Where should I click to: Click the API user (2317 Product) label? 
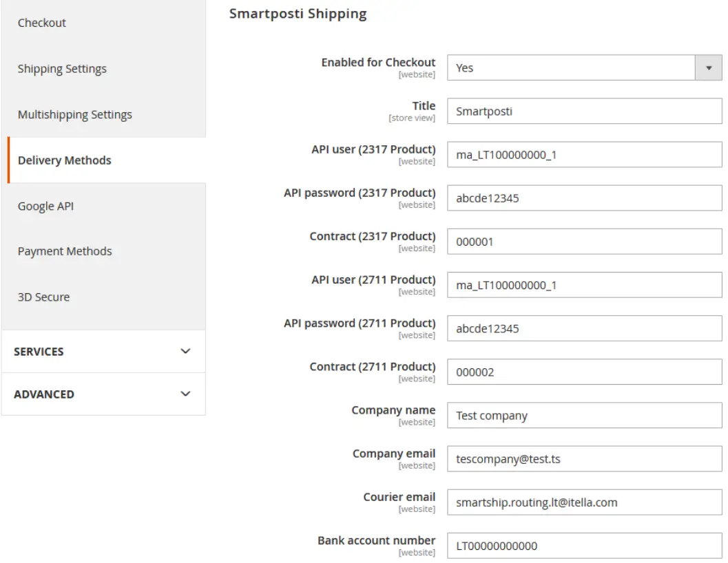(x=374, y=149)
